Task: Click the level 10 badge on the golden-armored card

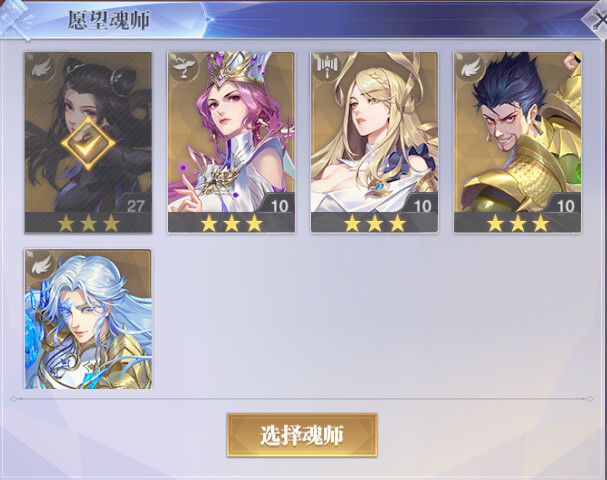Action: click(565, 206)
